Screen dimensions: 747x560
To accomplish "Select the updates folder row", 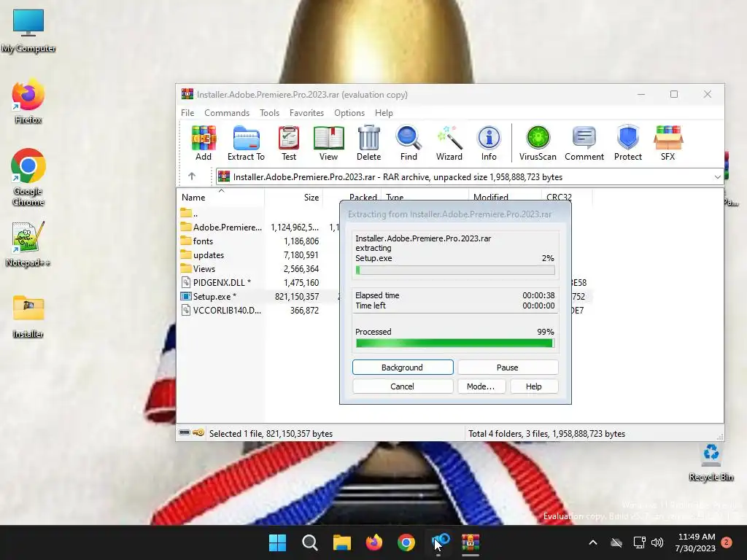I will coord(258,254).
